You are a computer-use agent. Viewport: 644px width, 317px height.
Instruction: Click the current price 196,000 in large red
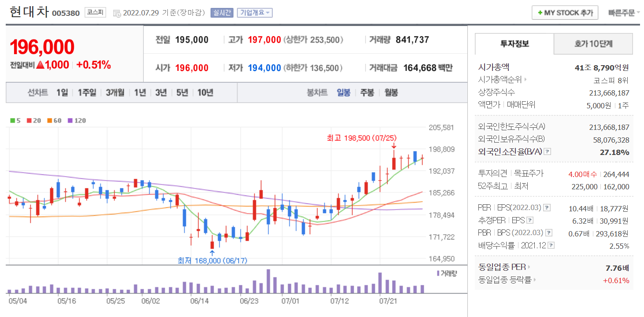click(x=42, y=47)
